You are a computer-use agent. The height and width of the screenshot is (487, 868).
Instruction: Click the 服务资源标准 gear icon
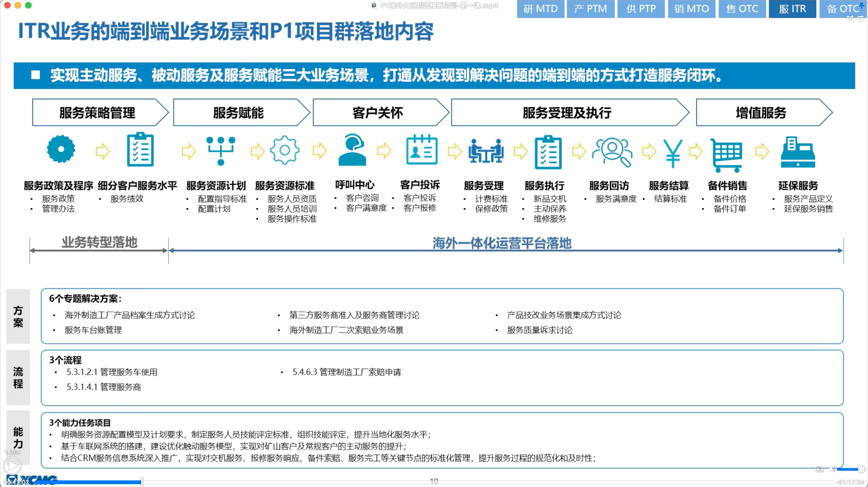coord(285,150)
